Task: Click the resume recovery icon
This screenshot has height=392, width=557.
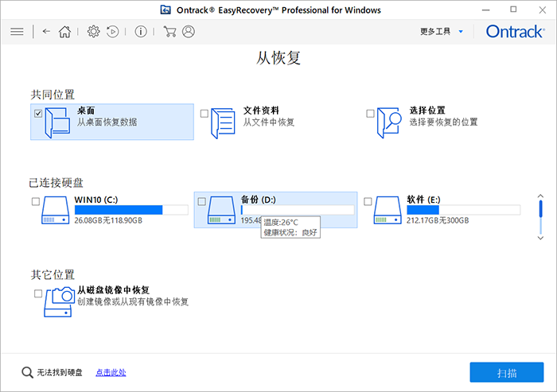Action: (113, 32)
